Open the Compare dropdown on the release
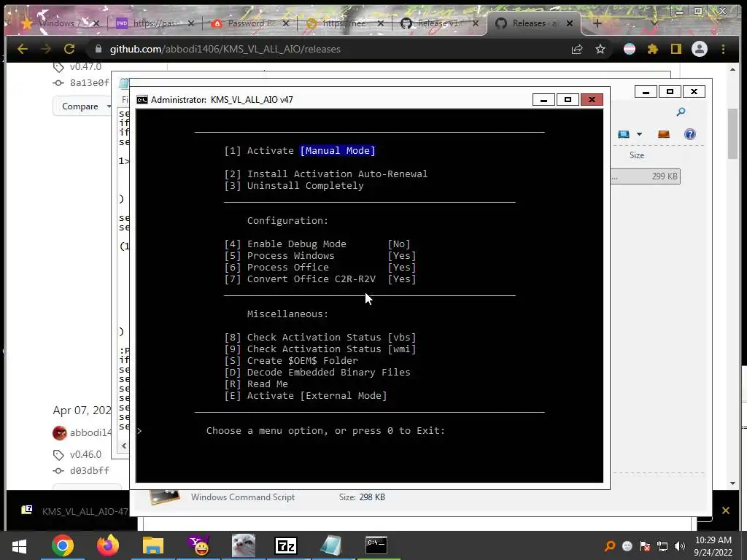Image resolution: width=747 pixels, height=560 pixels. coord(82,106)
